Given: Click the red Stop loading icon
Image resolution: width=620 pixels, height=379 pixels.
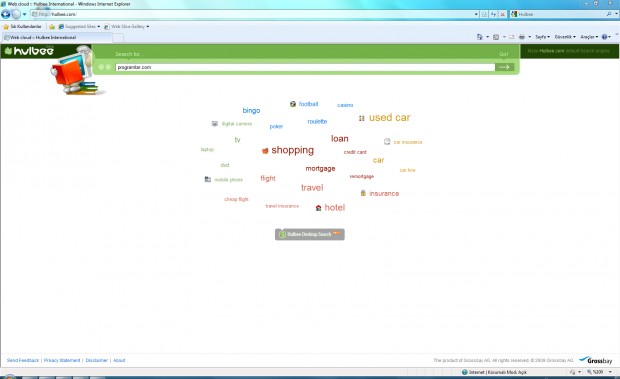Looking at the screenshot, I should 503,14.
